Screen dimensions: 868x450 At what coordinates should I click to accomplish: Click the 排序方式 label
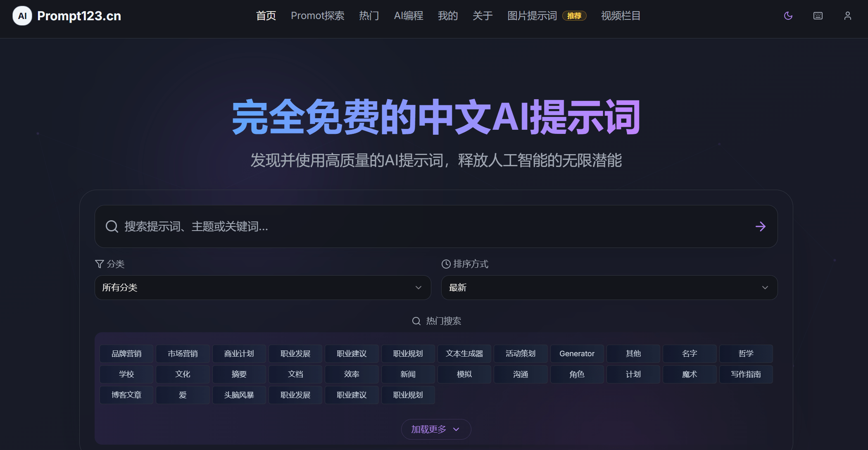point(471,264)
